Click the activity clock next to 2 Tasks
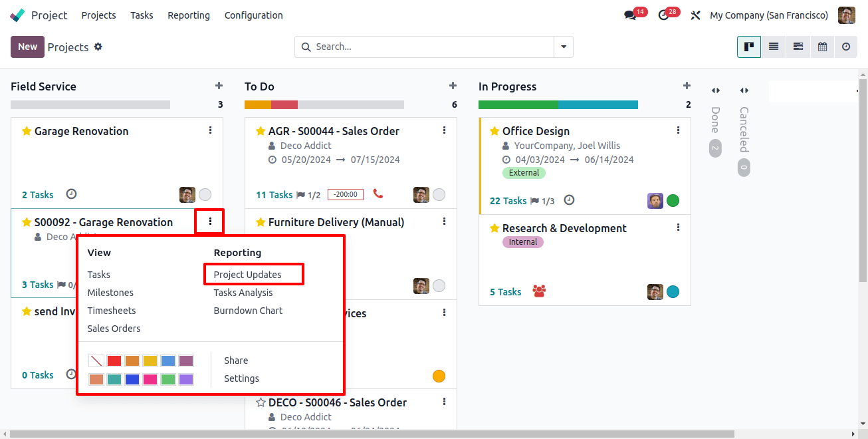Screen dimensions: 868x439 [x=71, y=194]
